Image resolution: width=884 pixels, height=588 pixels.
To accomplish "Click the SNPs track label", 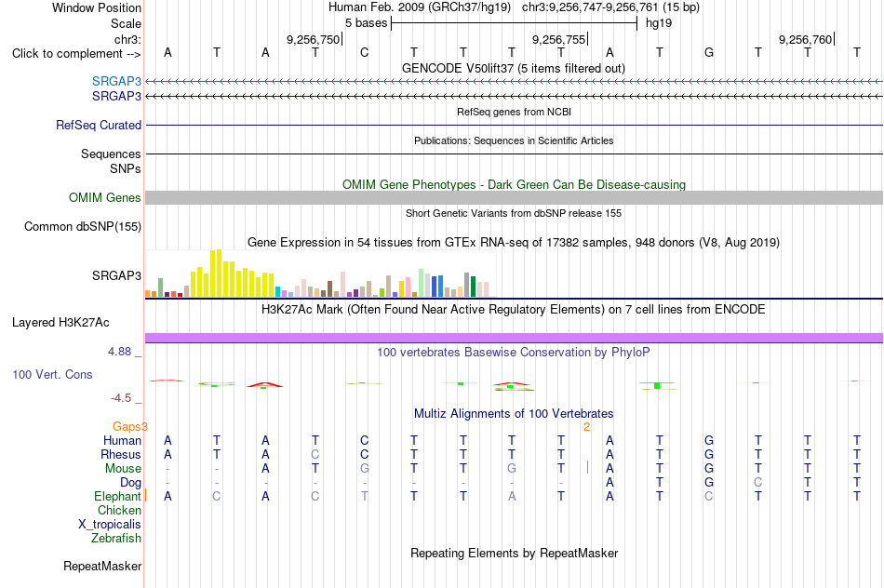I will tap(126, 168).
